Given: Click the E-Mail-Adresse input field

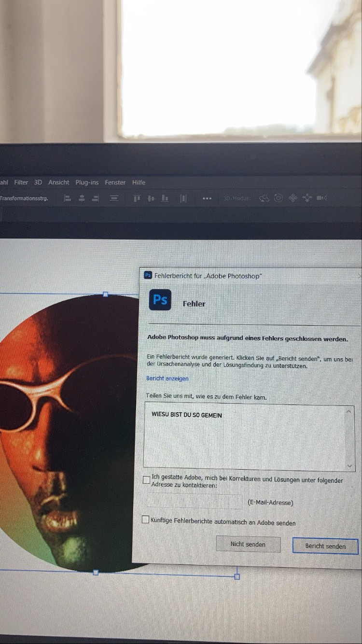Looking at the screenshot, I should [x=195, y=502].
